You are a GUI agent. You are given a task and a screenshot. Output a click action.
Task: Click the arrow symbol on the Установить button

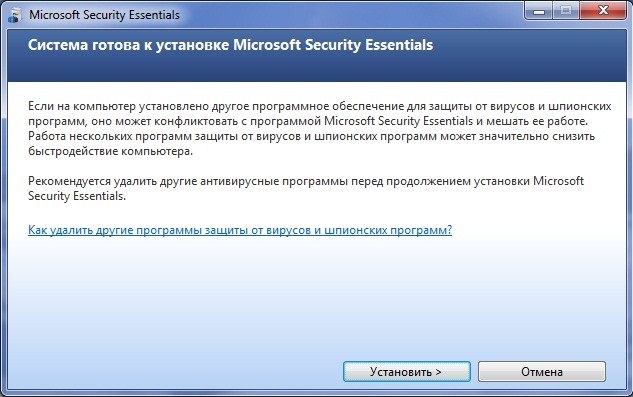click(438, 372)
